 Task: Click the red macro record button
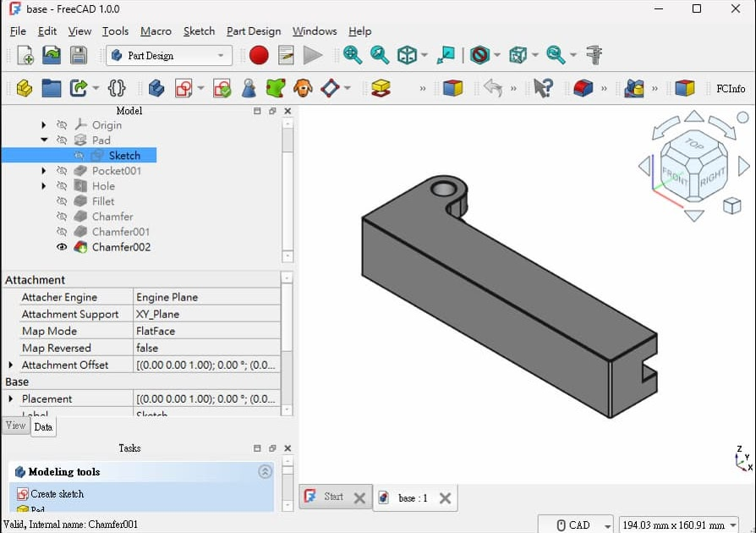tap(259, 56)
